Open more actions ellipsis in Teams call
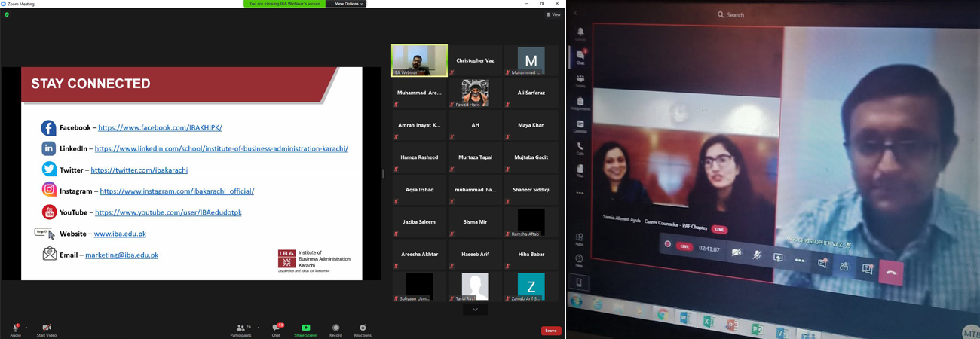Viewport: 980px width, 339px height. coord(800,261)
